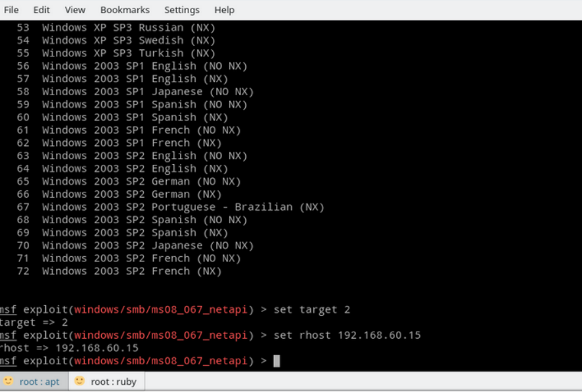Click the 'set target 2' command text

[x=312, y=310]
